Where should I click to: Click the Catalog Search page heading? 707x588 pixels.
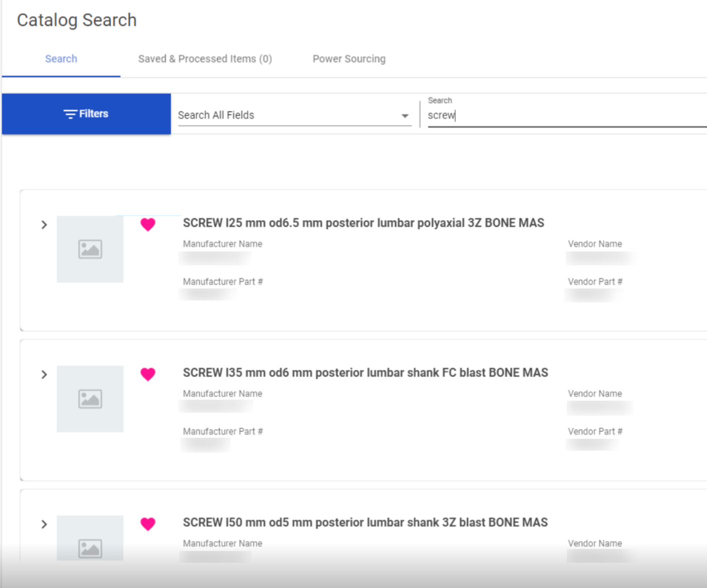[x=77, y=20]
